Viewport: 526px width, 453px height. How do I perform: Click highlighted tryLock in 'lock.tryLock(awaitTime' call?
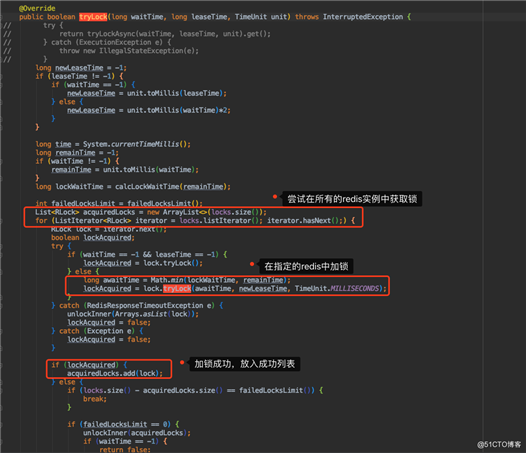(x=177, y=289)
